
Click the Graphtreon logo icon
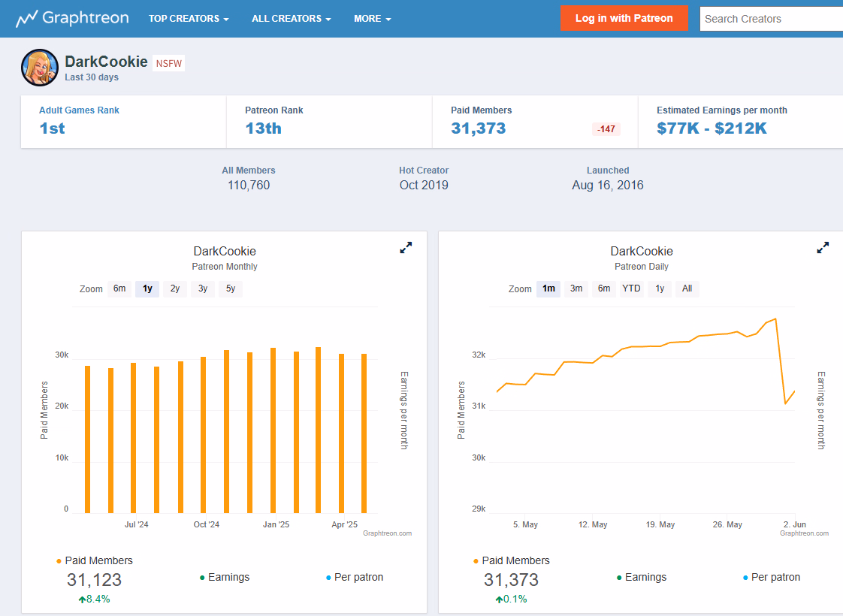tap(27, 19)
